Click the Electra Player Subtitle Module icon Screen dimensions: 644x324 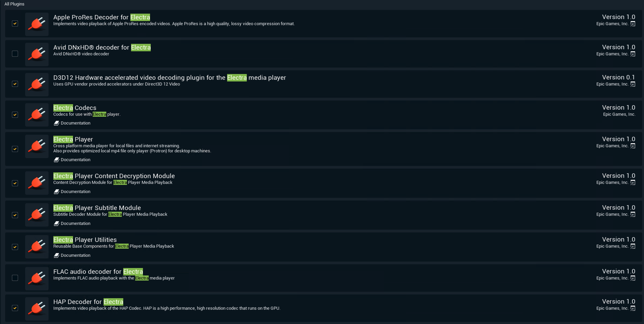point(37,215)
